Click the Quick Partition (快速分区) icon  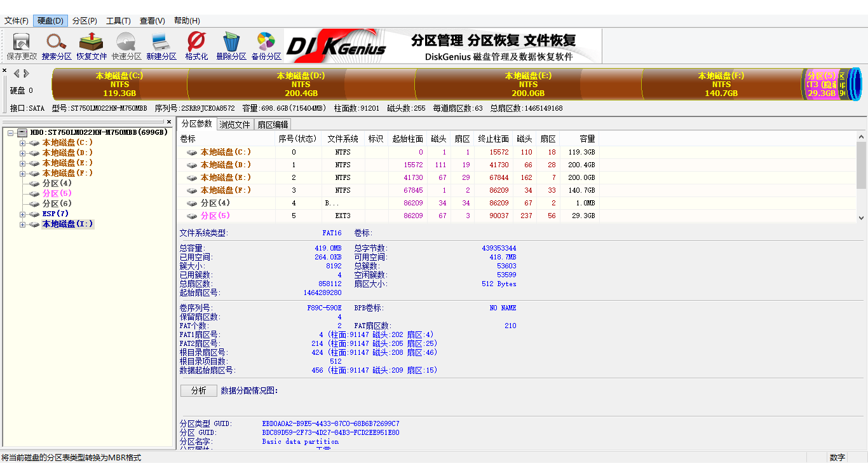coord(126,46)
